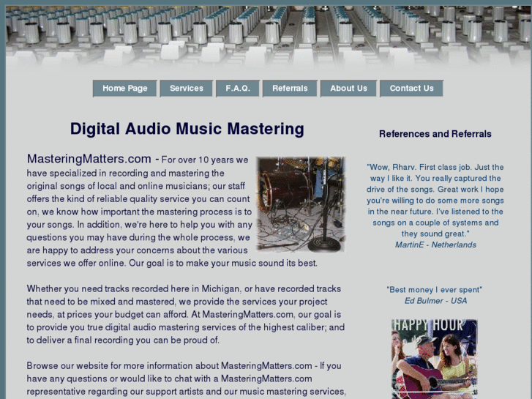Go to the Services page
Viewport: 532px width, 399px height.
pos(187,89)
